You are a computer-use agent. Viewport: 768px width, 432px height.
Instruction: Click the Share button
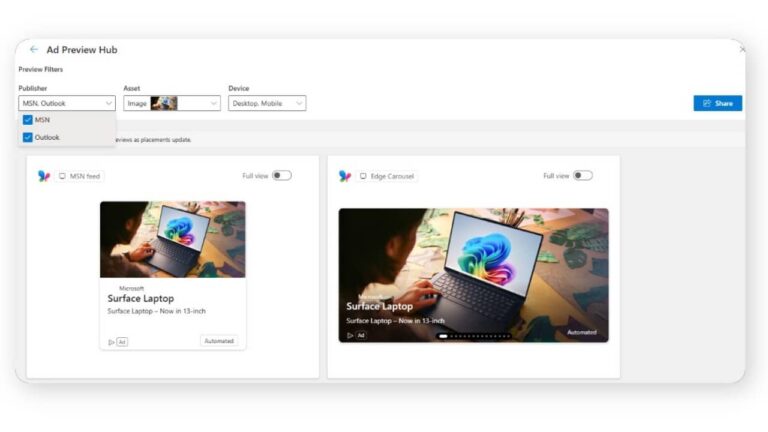click(718, 103)
